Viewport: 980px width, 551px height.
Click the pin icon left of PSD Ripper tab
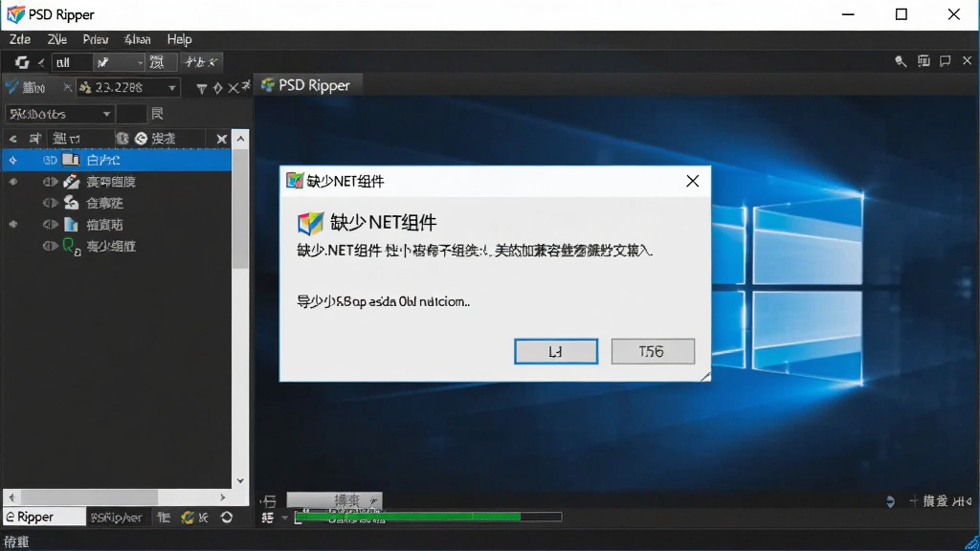tap(246, 86)
